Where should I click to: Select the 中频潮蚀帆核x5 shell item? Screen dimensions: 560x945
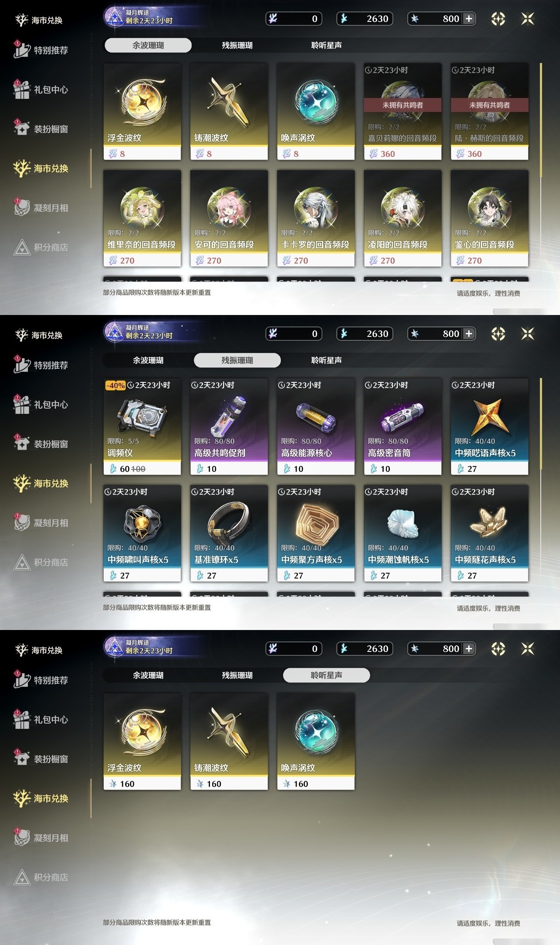402,533
